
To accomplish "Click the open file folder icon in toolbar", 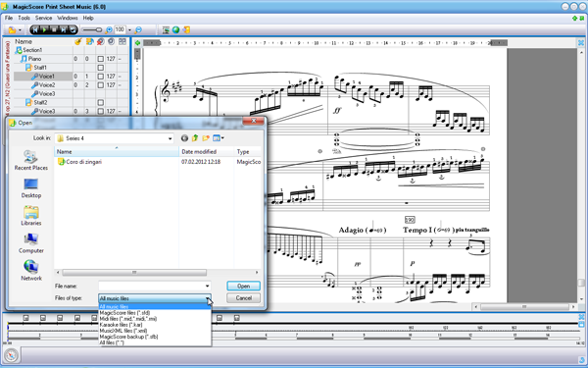I will (x=13, y=29).
